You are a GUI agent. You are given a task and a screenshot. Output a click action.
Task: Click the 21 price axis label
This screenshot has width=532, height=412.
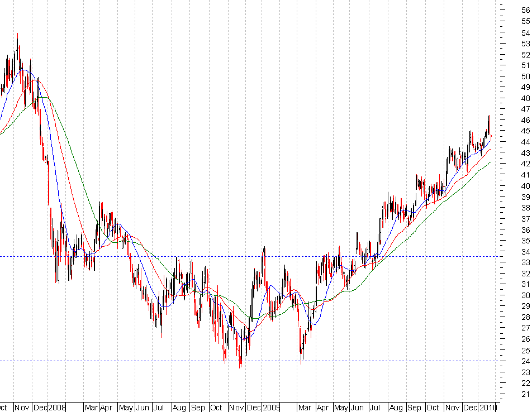(525, 394)
